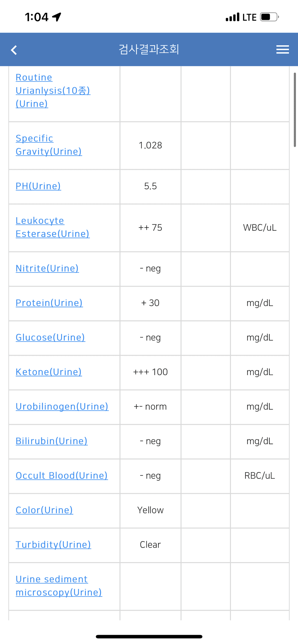This screenshot has width=298, height=644.
Task: Tap the back arrow icon
Action: pyautogui.click(x=14, y=50)
